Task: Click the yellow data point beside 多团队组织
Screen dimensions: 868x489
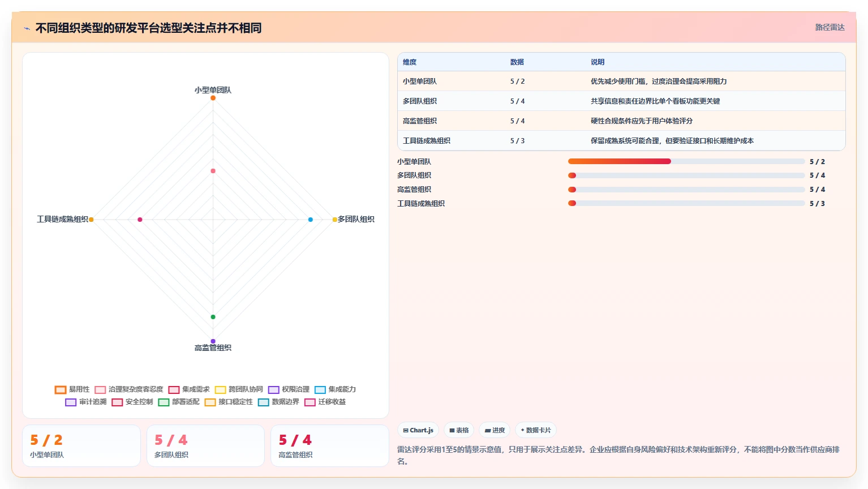Action: pos(334,220)
